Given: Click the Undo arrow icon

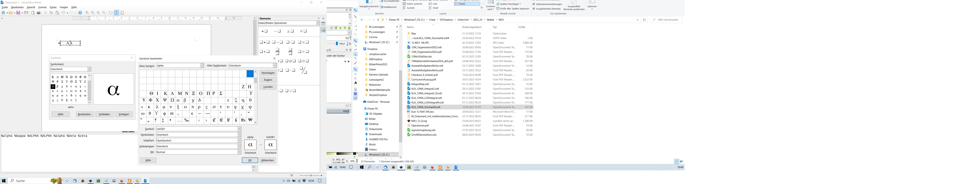Looking at the screenshot, I should coord(63,13).
